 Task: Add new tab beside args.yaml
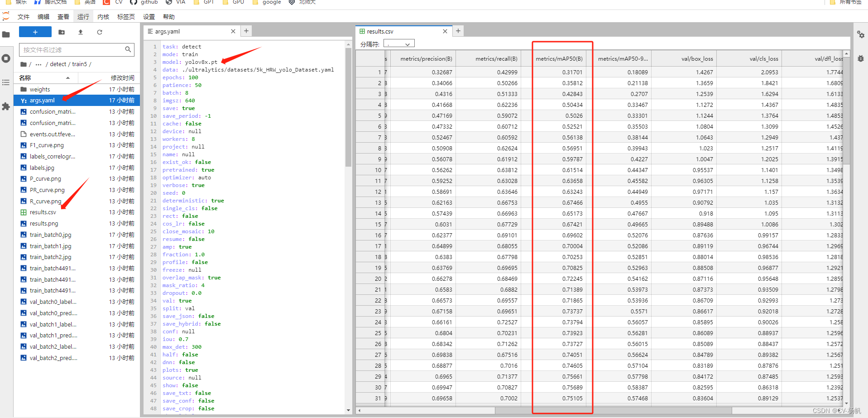click(x=246, y=31)
